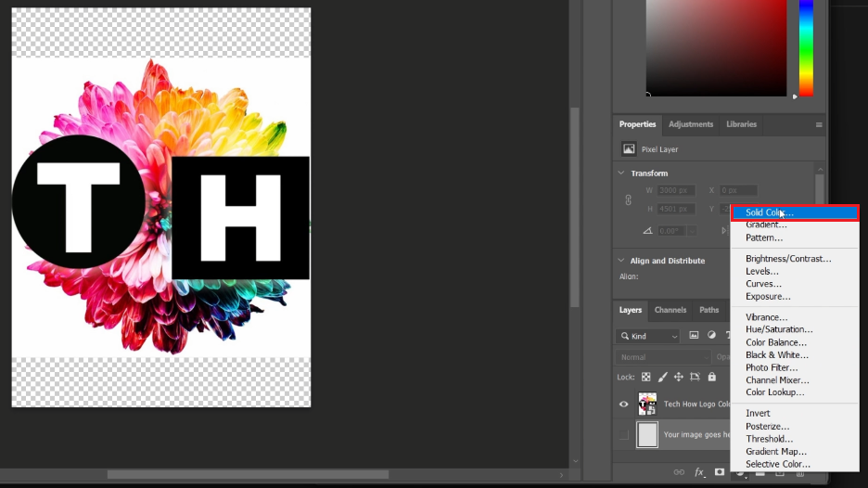Viewport: 868px width, 488px height.
Task: Open the fx layer style menu
Action: pos(699,472)
